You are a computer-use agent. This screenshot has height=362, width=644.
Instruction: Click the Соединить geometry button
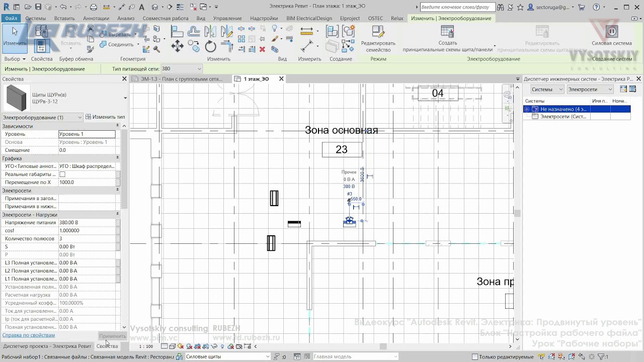117,44
